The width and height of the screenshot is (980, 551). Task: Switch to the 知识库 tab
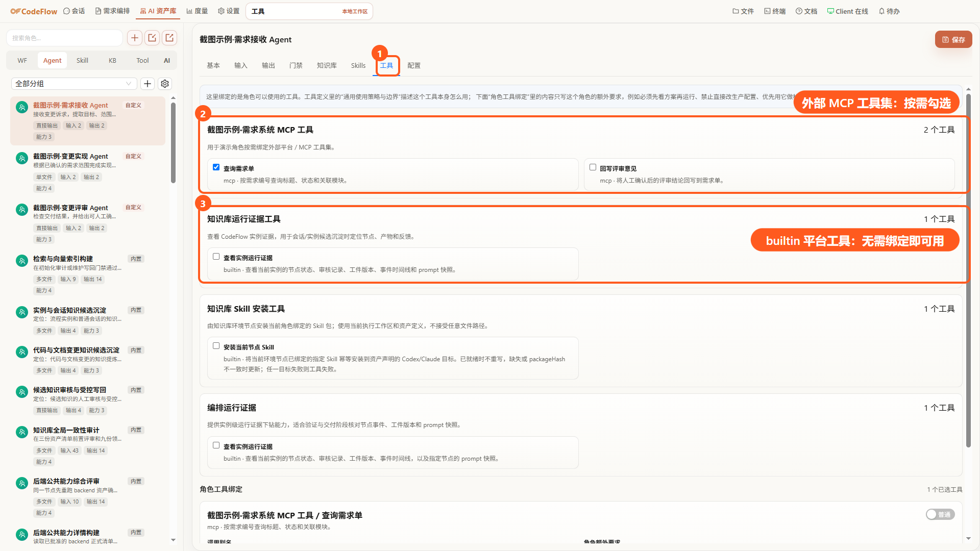[x=327, y=65]
